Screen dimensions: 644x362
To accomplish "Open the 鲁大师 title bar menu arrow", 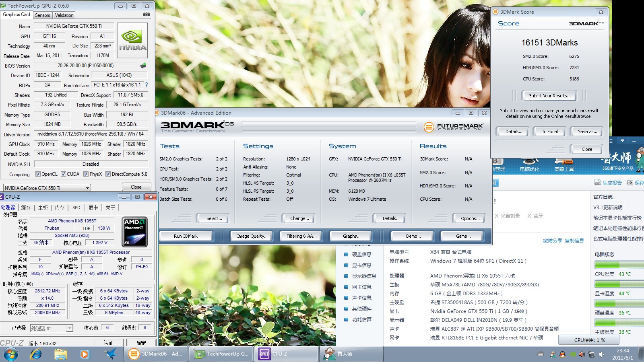I will pyautogui.click(x=622, y=140).
